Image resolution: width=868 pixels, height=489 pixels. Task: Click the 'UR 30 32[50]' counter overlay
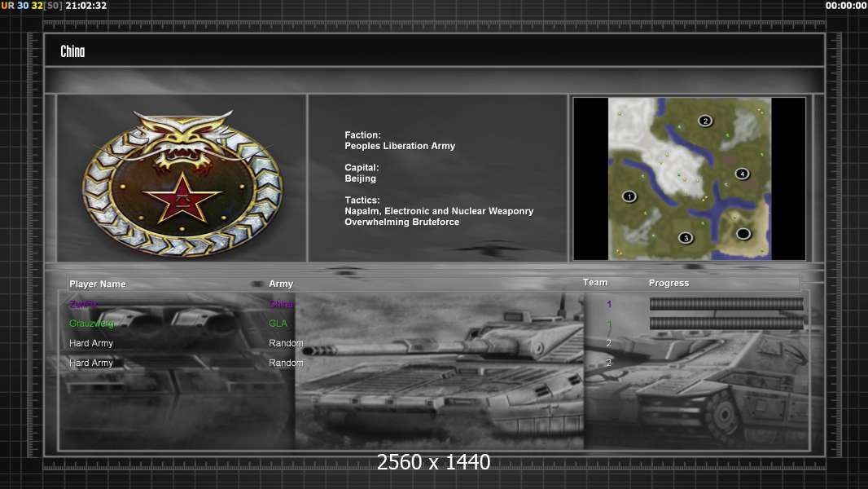[x=32, y=6]
